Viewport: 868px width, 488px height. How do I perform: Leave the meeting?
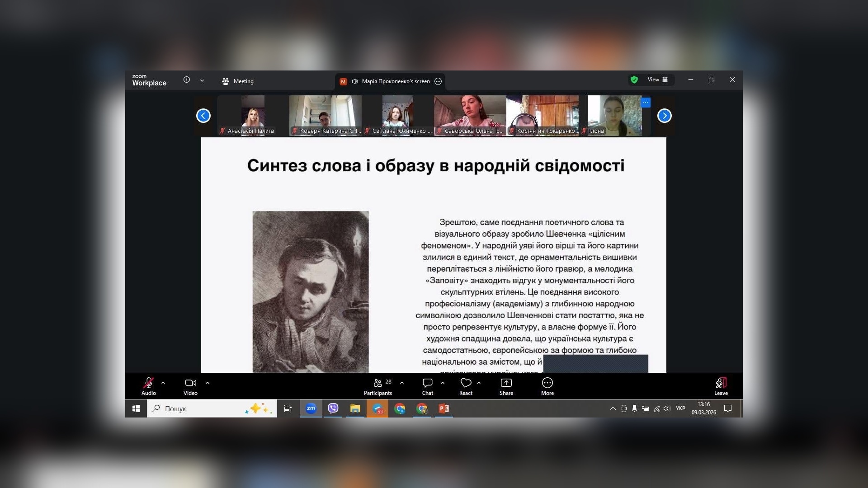(721, 386)
